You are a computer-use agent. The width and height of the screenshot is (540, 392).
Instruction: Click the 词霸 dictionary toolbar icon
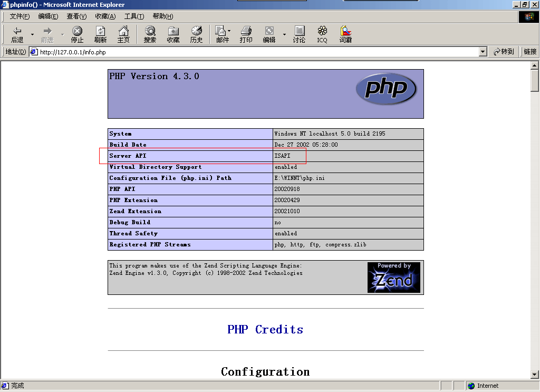coord(345,35)
